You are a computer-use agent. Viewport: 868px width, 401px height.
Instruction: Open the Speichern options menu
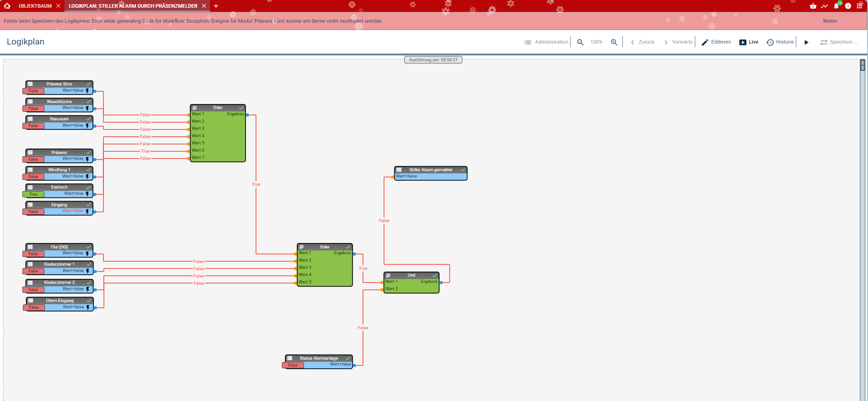coord(839,42)
